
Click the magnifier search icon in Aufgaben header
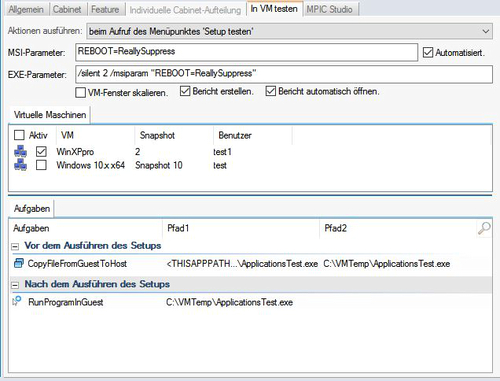coord(484,228)
